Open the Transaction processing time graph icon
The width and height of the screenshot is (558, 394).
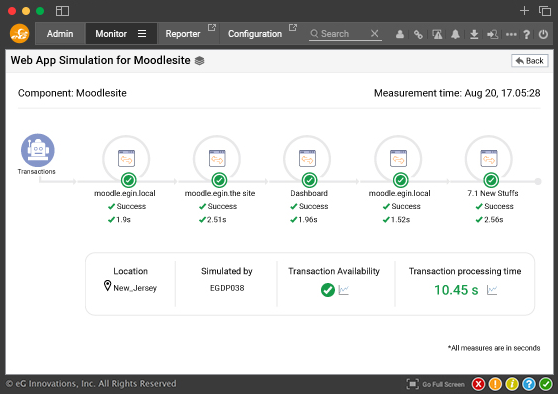point(492,290)
